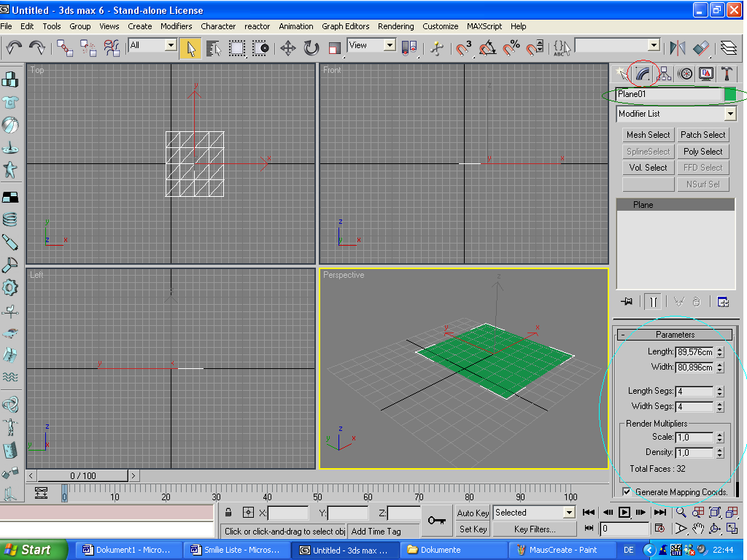The width and height of the screenshot is (747, 560).
Task: Open the Hierarchy command panel tab
Action: click(x=664, y=74)
